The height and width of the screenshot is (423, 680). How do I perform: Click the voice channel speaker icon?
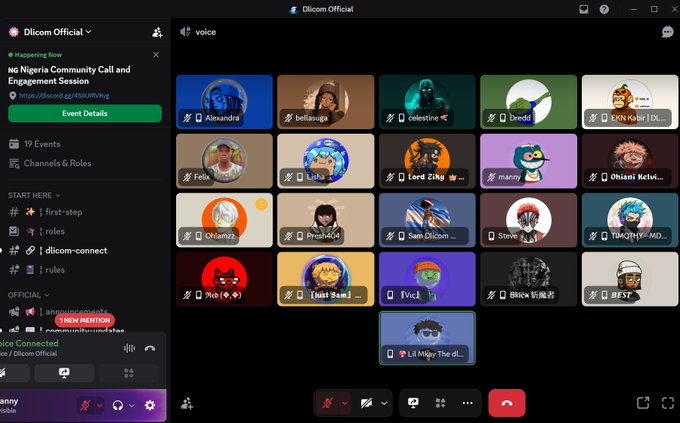(x=185, y=32)
